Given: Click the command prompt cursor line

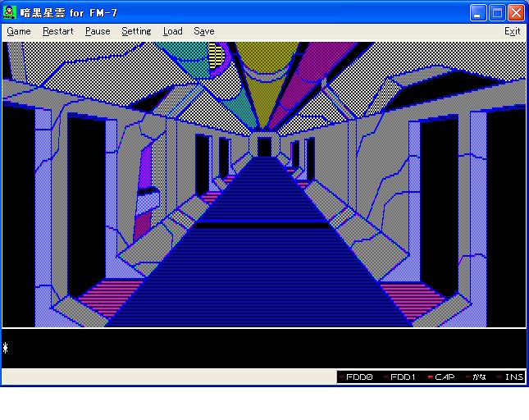Looking at the screenshot, I should 262,348.
